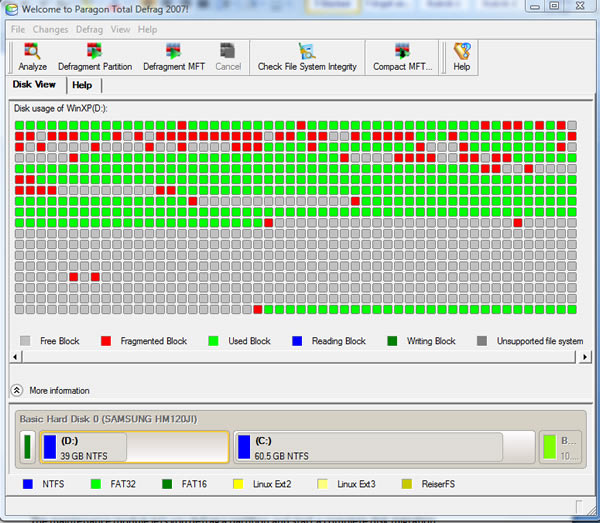Click the Used Block green swatch
This screenshot has width=600, height=523.
pyautogui.click(x=213, y=341)
